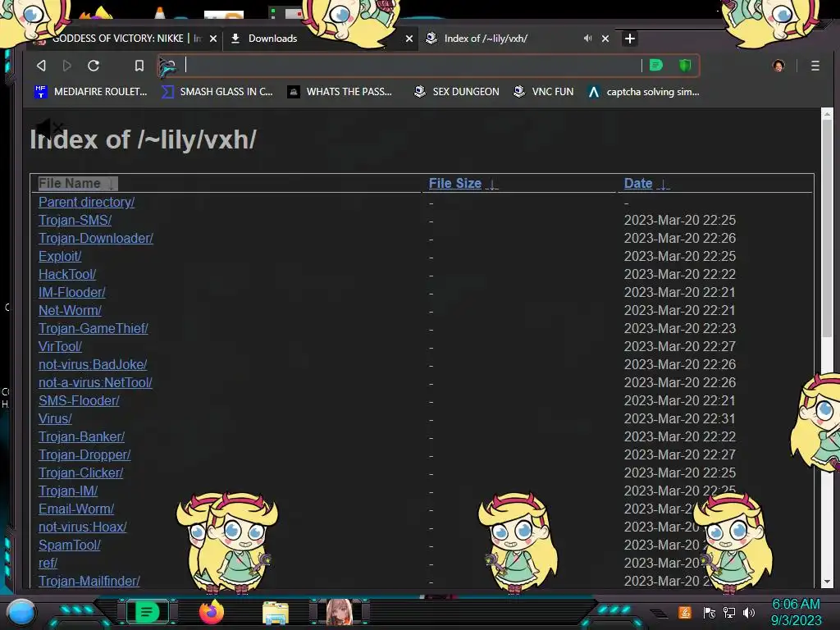Screen dimensions: 840x630
Task: Open the green chat icon in address bar
Action: (x=655, y=66)
